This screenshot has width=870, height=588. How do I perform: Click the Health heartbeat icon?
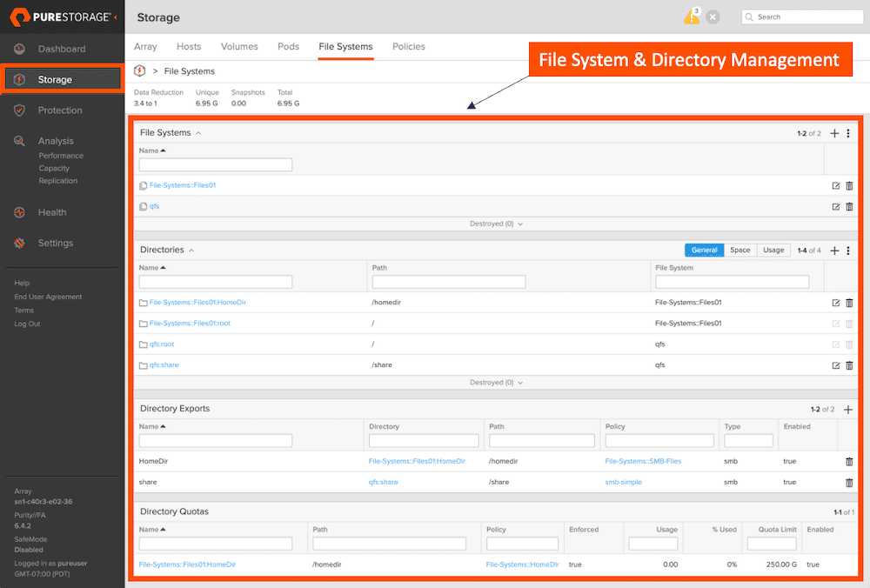[19, 212]
